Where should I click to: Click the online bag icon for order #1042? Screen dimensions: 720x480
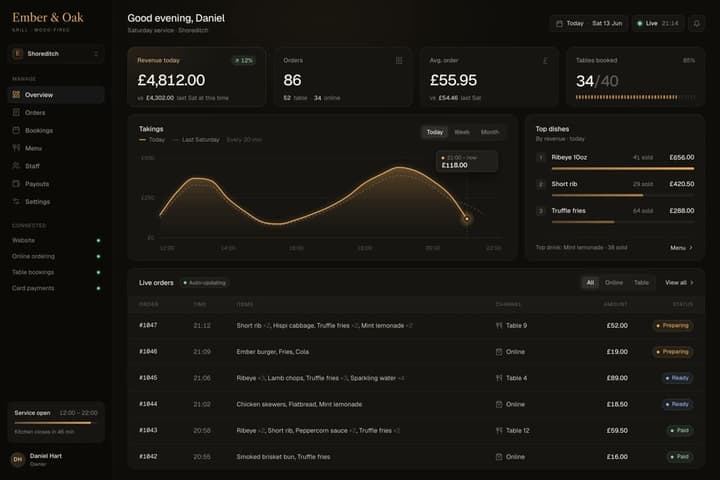click(499, 457)
